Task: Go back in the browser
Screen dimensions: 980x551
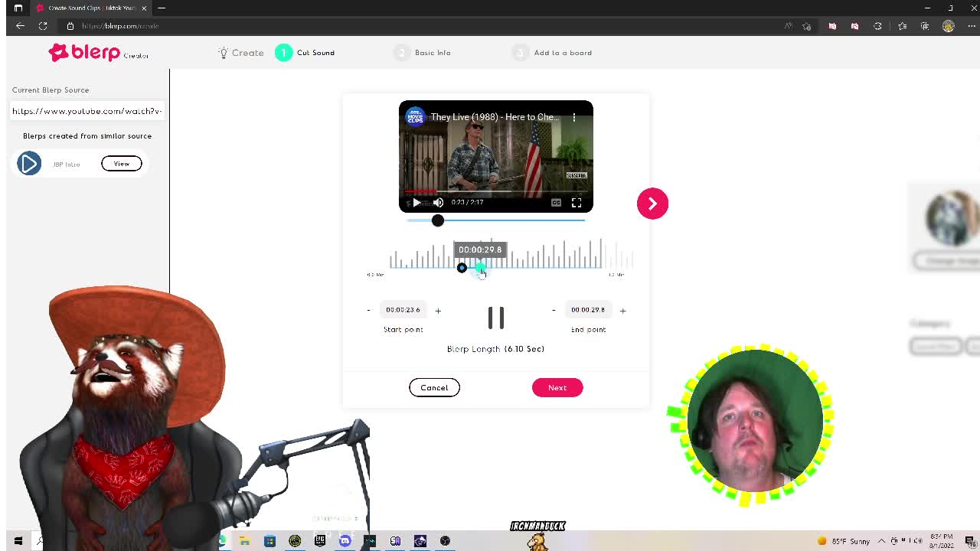Action: (x=20, y=26)
